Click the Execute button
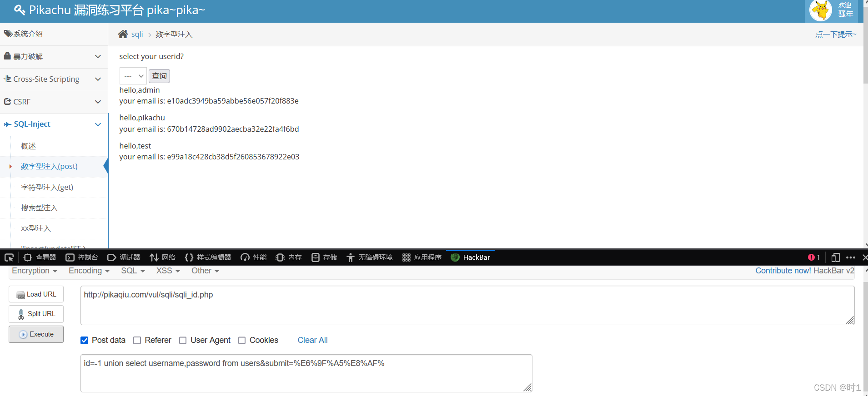 [x=36, y=334]
